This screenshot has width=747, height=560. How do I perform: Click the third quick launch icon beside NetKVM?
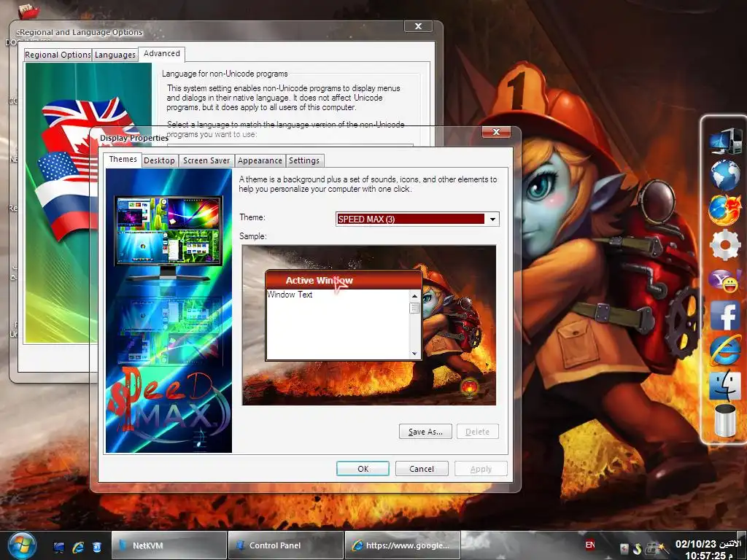tap(97, 547)
